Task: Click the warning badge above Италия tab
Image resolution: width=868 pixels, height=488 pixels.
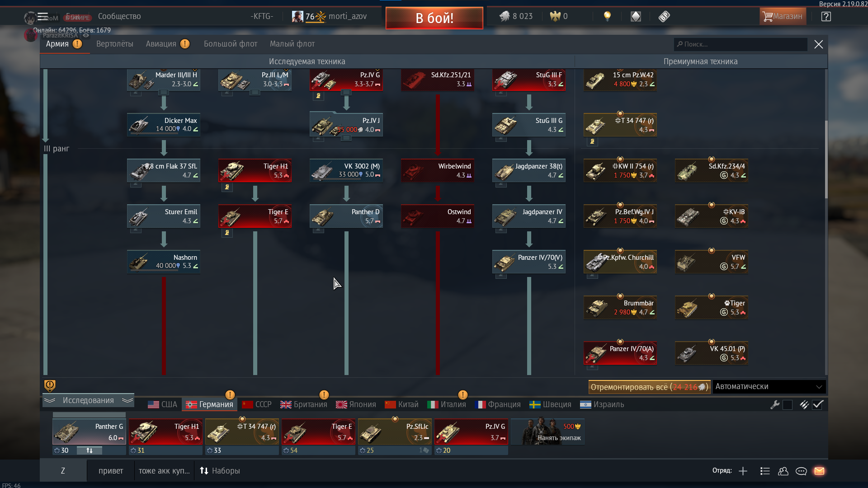Action: tap(462, 394)
